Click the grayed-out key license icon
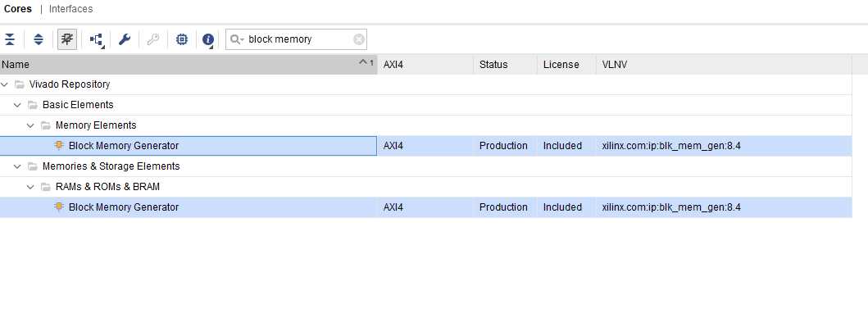Image resolution: width=868 pixels, height=318 pixels. [x=153, y=39]
